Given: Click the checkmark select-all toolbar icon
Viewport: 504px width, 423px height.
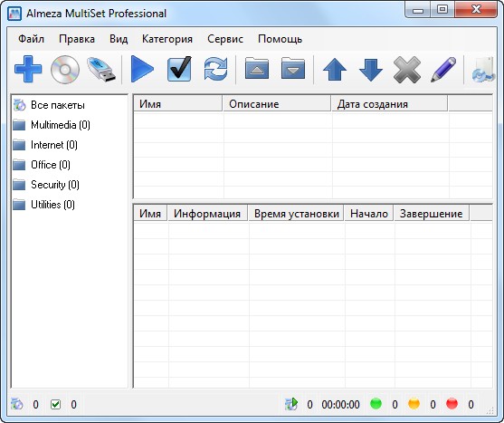Looking at the screenshot, I should [x=179, y=69].
